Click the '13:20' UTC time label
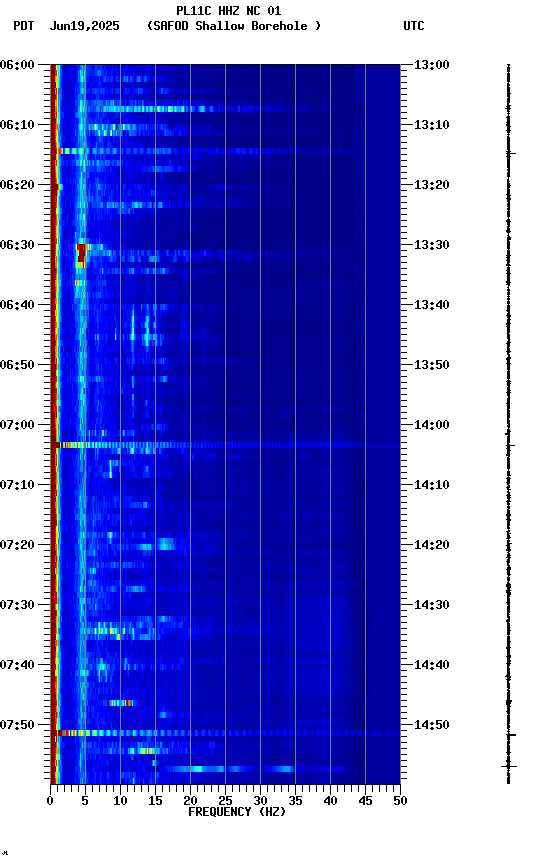This screenshot has width=552, height=864. pos(432,185)
